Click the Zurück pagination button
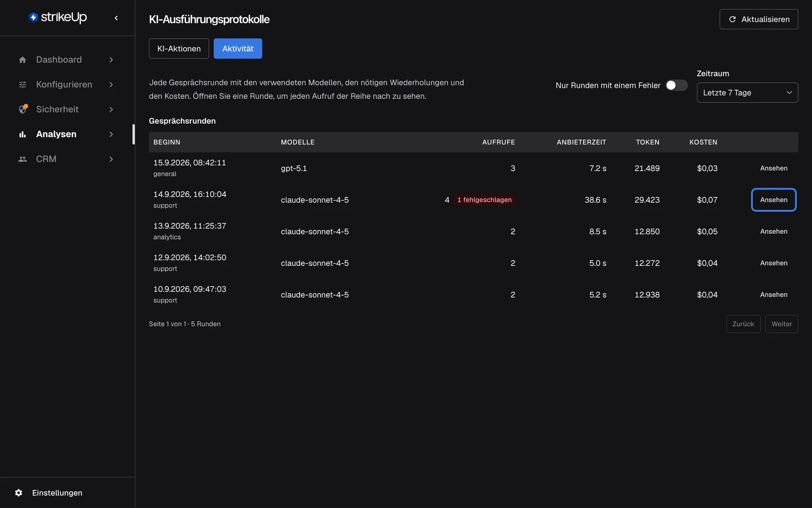 (743, 324)
